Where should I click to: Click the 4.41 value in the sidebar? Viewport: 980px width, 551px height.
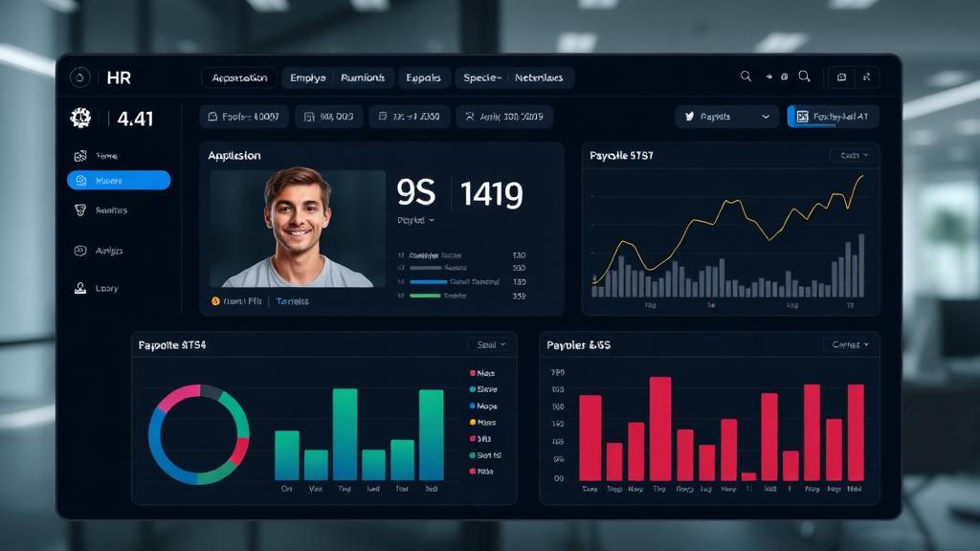pyautogui.click(x=135, y=118)
